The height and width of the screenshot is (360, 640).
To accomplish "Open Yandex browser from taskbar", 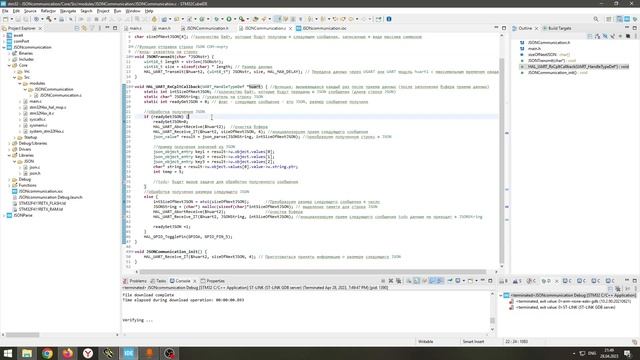I will 88,353.
